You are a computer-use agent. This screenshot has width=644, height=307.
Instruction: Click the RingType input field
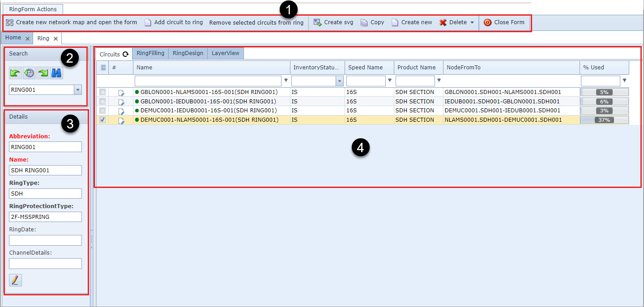coord(46,193)
